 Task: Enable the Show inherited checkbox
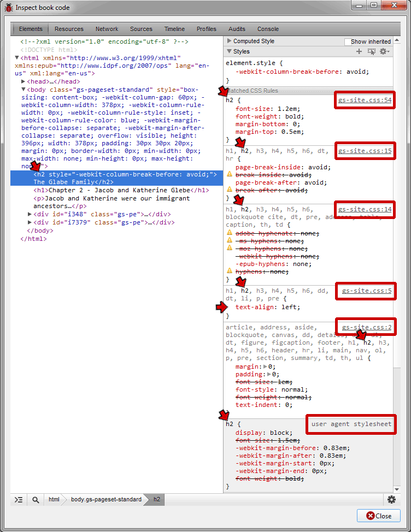(x=348, y=42)
